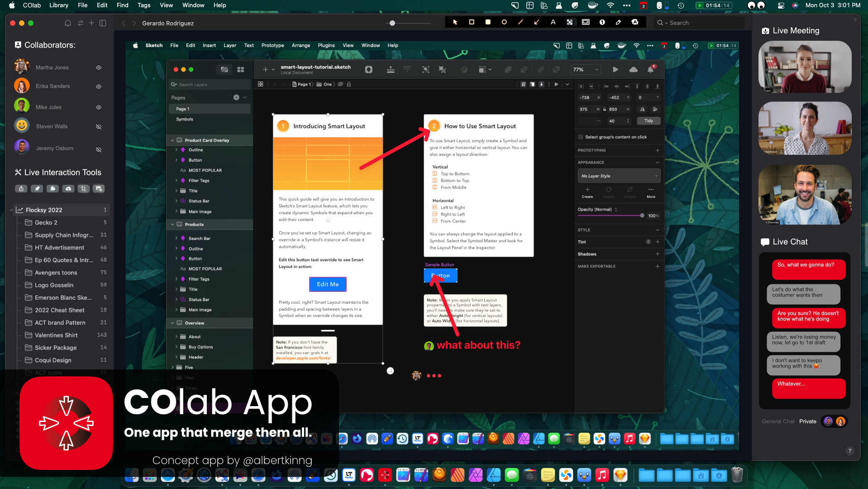Adjust the Opacity slider in Sketch

click(642, 216)
